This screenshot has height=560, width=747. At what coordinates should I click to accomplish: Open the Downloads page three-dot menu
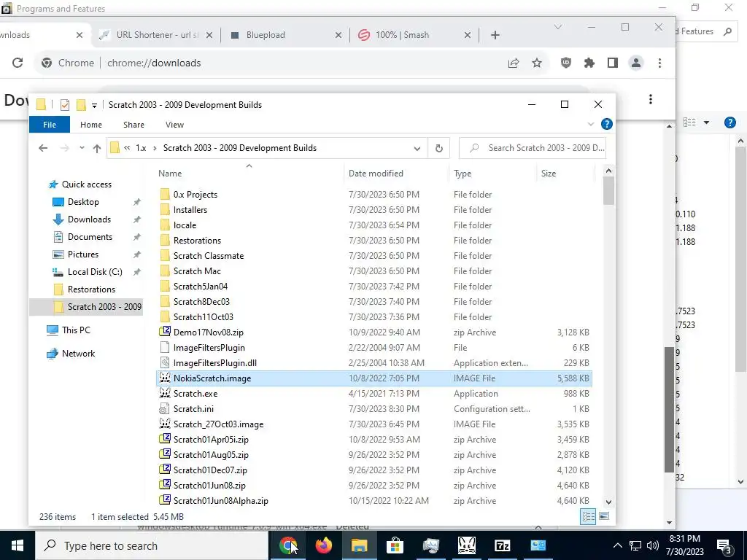650,99
